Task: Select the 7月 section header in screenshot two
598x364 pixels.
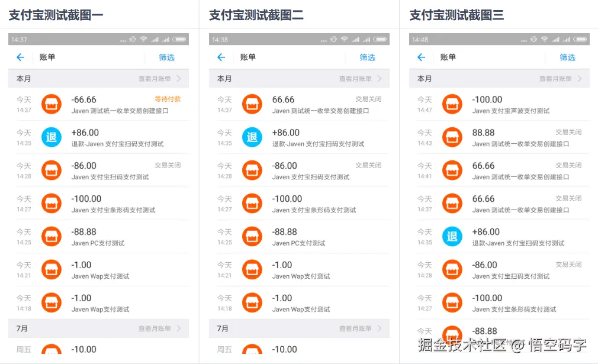Action: (222, 328)
